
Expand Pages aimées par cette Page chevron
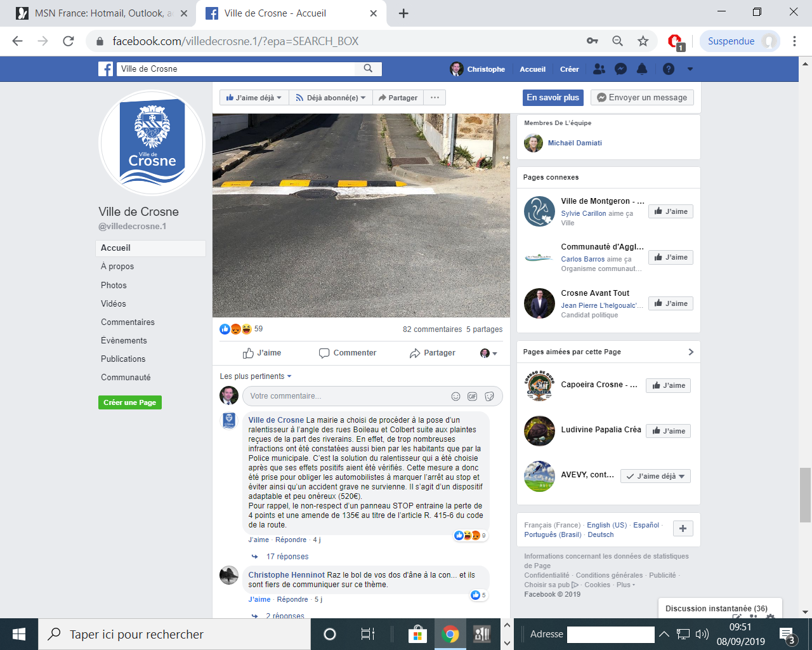coord(691,352)
